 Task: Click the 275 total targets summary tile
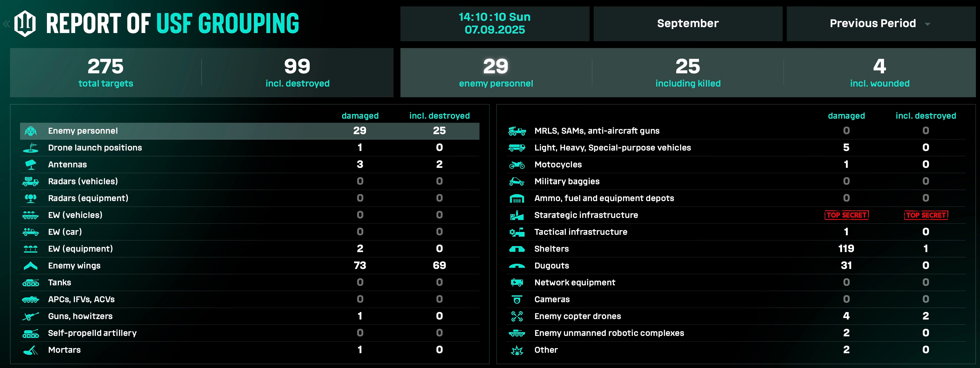coord(106,72)
